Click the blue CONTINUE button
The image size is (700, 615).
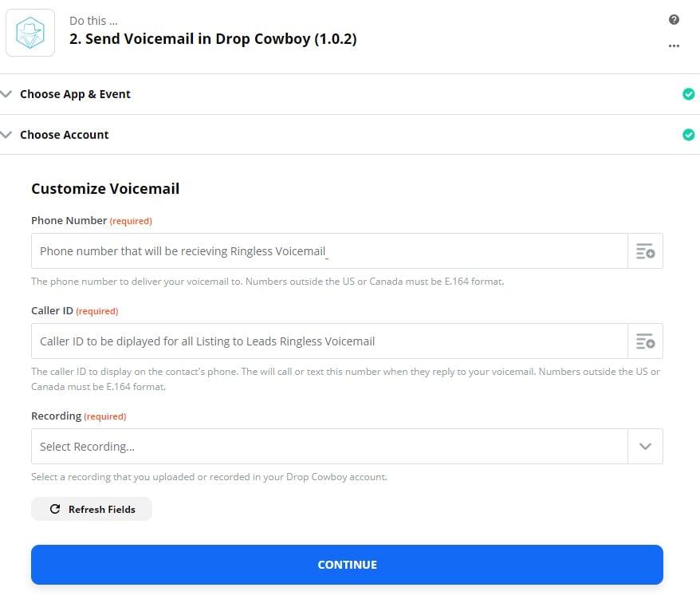point(347,565)
